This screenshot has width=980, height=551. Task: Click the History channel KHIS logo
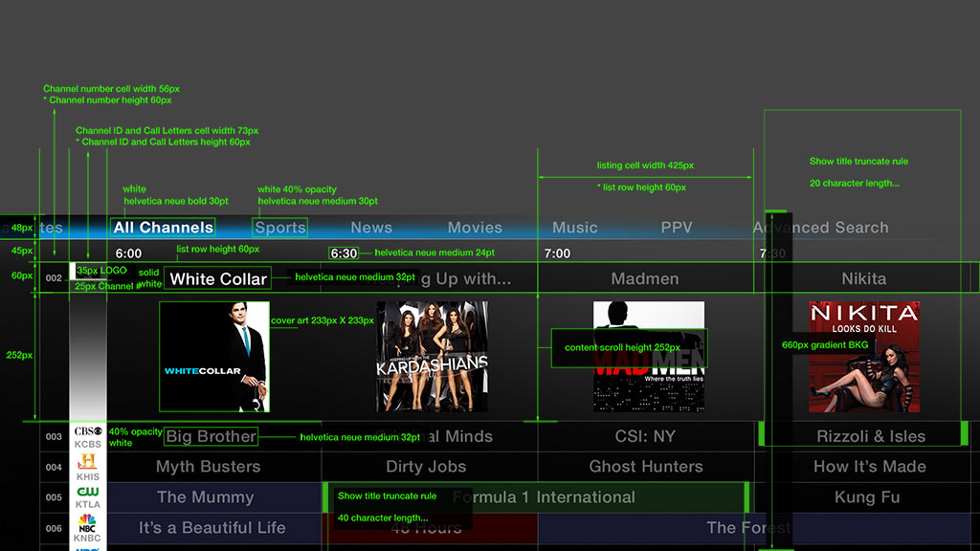coord(87,462)
